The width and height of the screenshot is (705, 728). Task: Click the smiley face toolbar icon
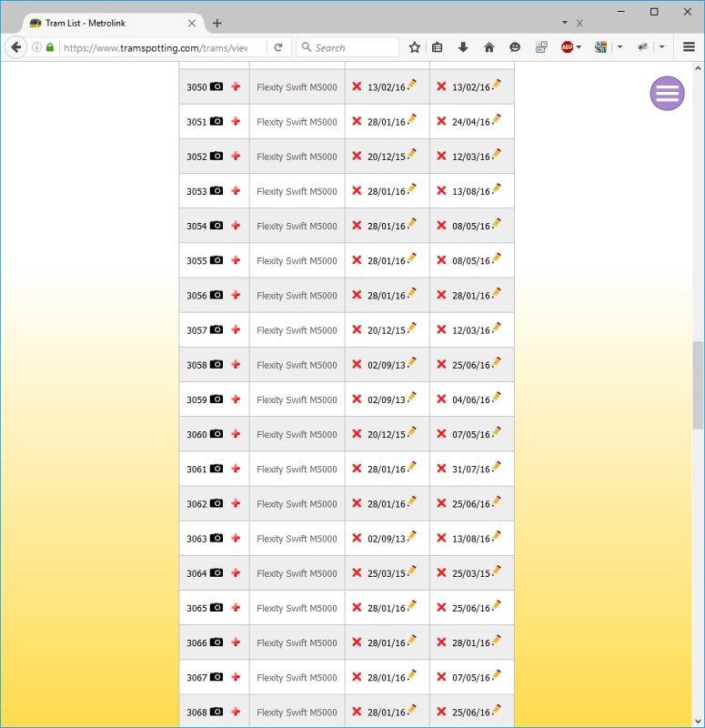click(x=515, y=47)
